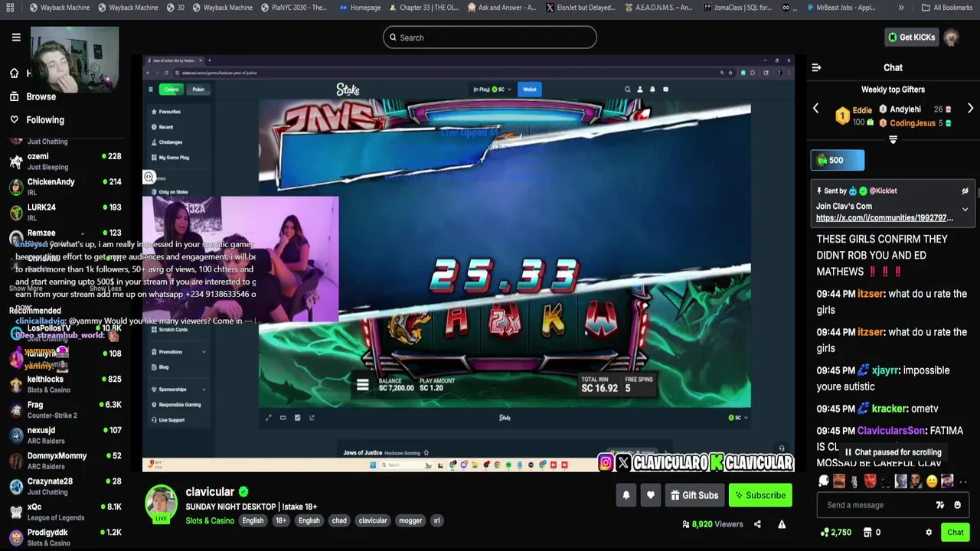This screenshot has height=551, width=980.
Task: Open nexusjd ARC Raiders channel
Action: pos(65,435)
